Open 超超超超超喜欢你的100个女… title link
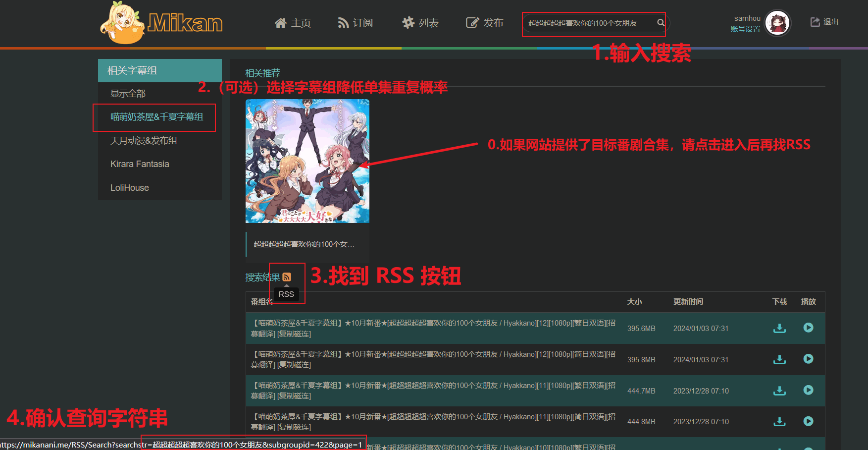The width and height of the screenshot is (868, 450). (x=304, y=244)
